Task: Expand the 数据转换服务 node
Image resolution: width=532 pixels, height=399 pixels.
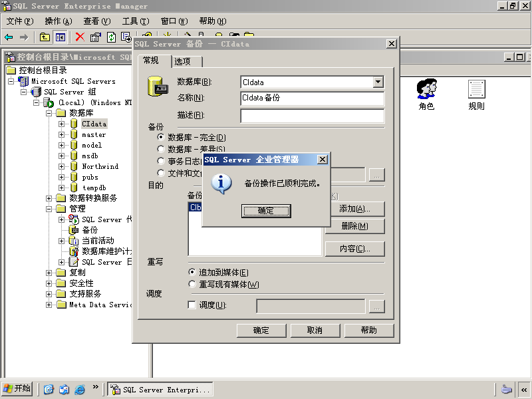Action: [x=49, y=198]
